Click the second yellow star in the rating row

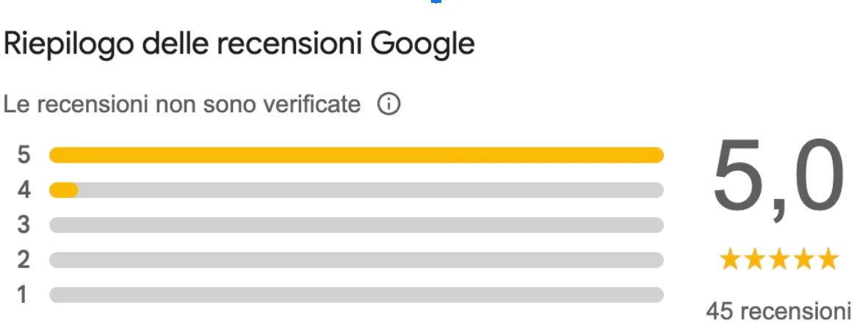coord(754,259)
